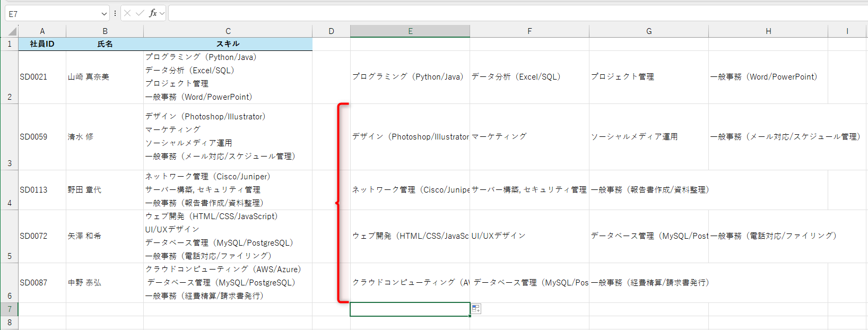
Task: Click cell H3 一般事務（メール対応/スケジュール管理）
Action: (768, 137)
